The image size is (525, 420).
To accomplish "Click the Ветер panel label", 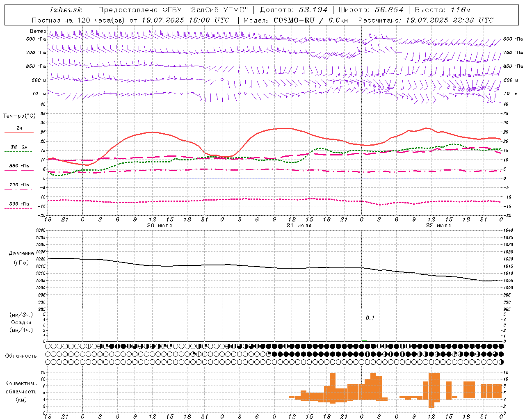I will [x=38, y=31].
